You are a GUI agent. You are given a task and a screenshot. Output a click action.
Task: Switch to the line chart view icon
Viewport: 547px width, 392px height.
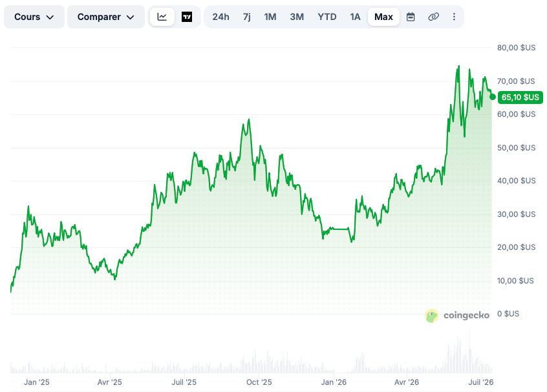click(x=162, y=17)
